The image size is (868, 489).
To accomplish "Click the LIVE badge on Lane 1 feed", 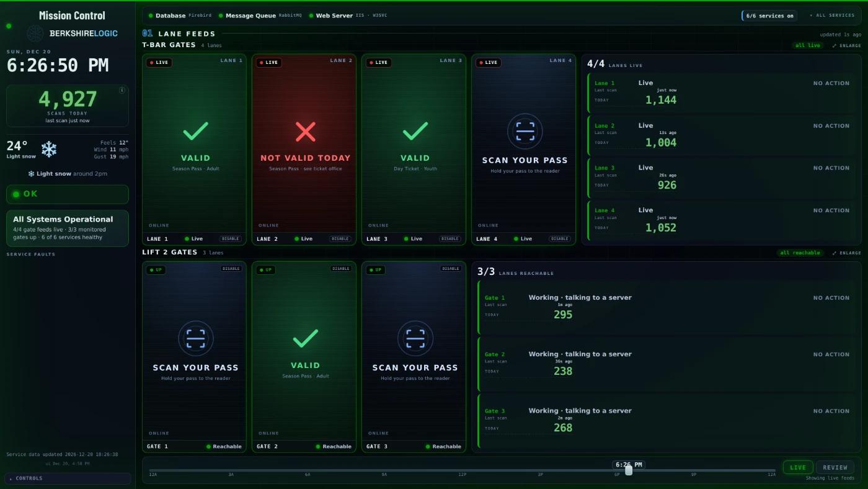I will click(159, 63).
